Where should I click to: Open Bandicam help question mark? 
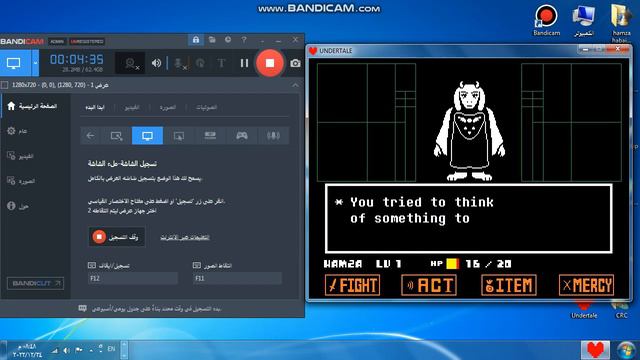coord(244,40)
